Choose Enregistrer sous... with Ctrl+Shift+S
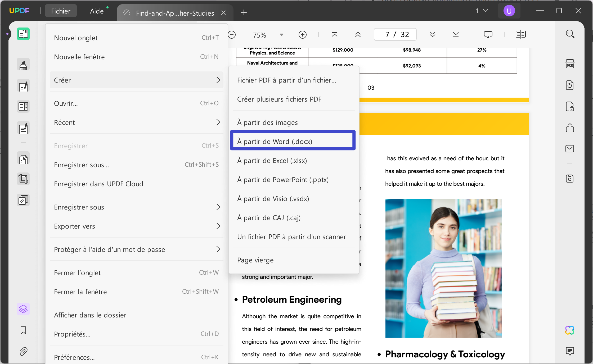Viewport: 593px width, 364px height. coord(137,165)
